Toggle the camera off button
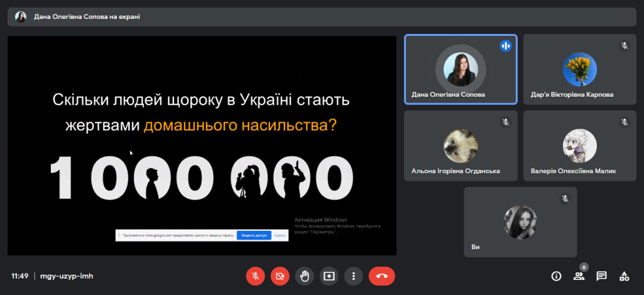 tap(280, 276)
